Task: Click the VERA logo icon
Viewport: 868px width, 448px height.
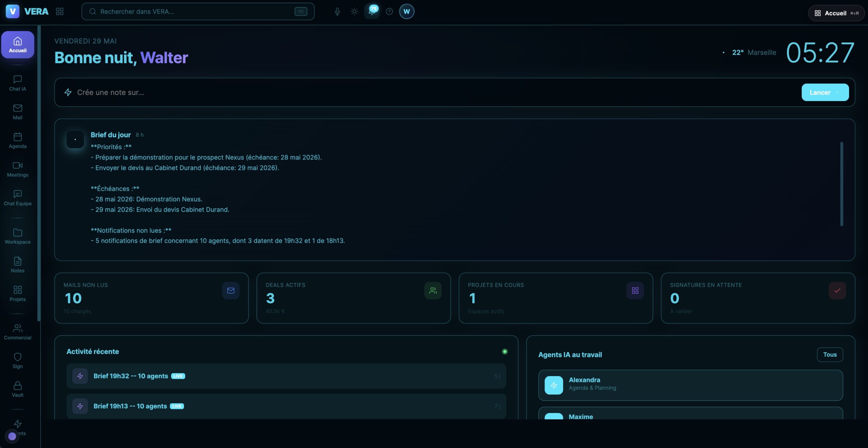Action: [x=13, y=12]
